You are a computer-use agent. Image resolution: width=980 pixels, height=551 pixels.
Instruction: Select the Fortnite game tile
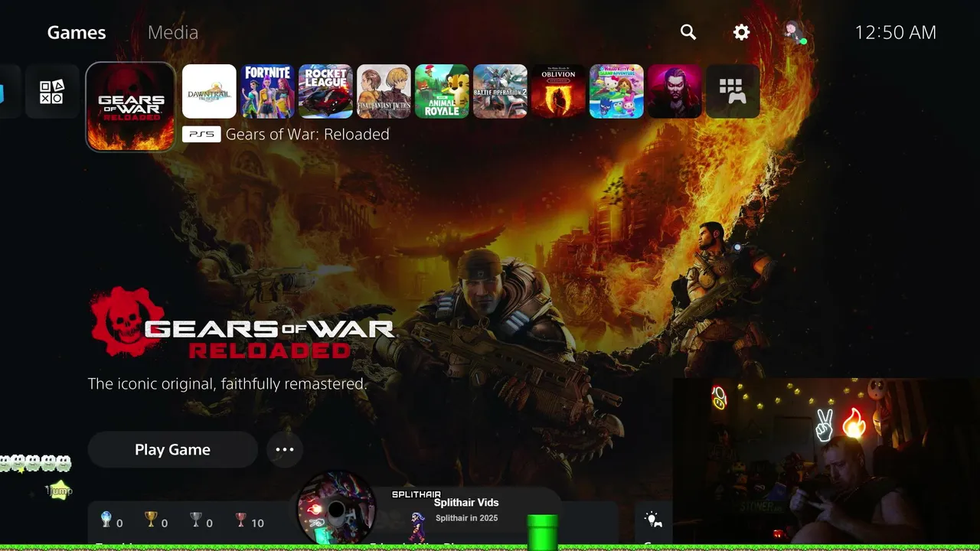point(267,91)
